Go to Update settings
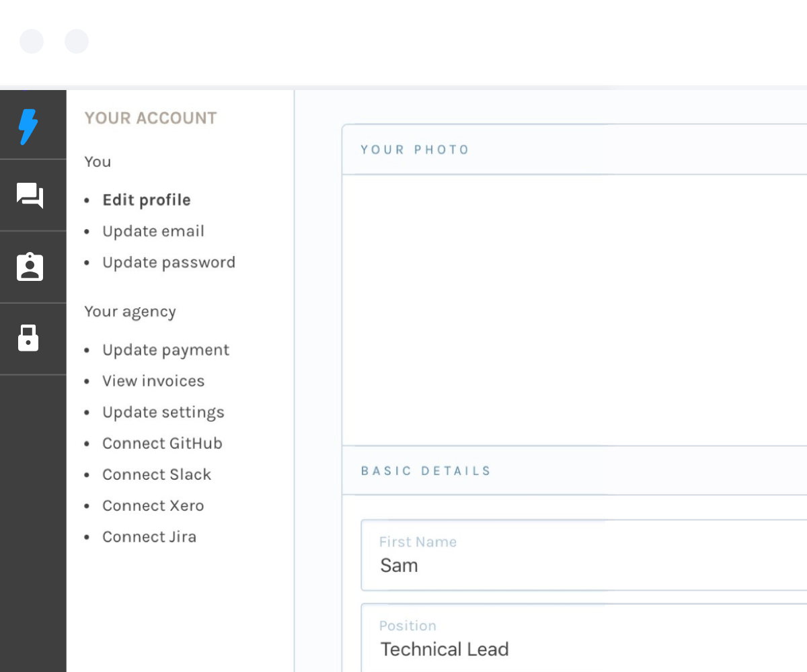The width and height of the screenshot is (807, 672). 163,413
